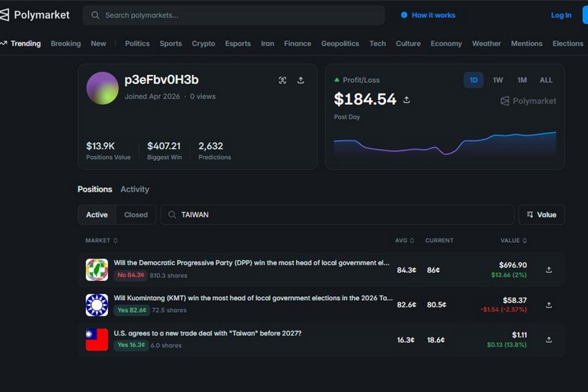Open the Kuomintang sun emblem thumbnail
The height and width of the screenshot is (392, 588).
(x=97, y=305)
